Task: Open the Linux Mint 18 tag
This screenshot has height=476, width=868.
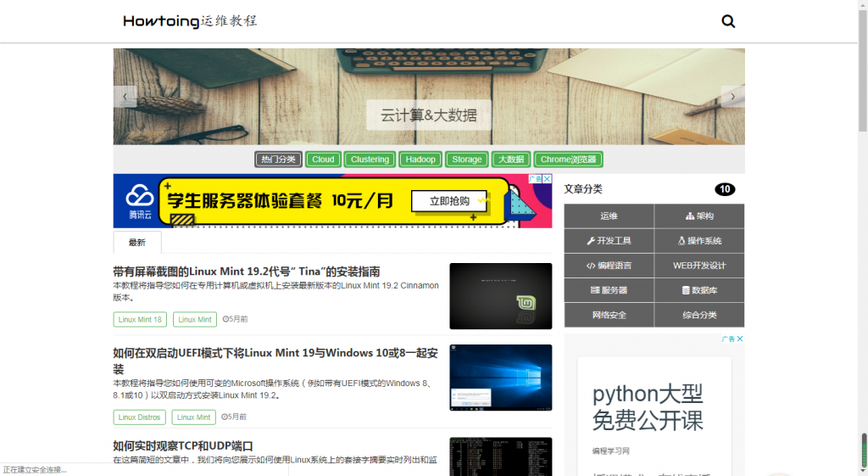Action: 140,319
